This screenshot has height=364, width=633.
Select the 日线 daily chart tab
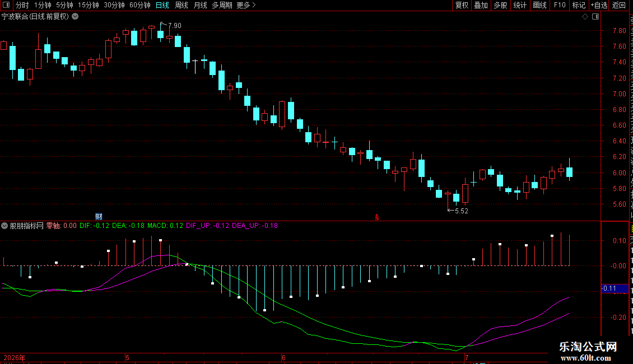tap(162, 5)
